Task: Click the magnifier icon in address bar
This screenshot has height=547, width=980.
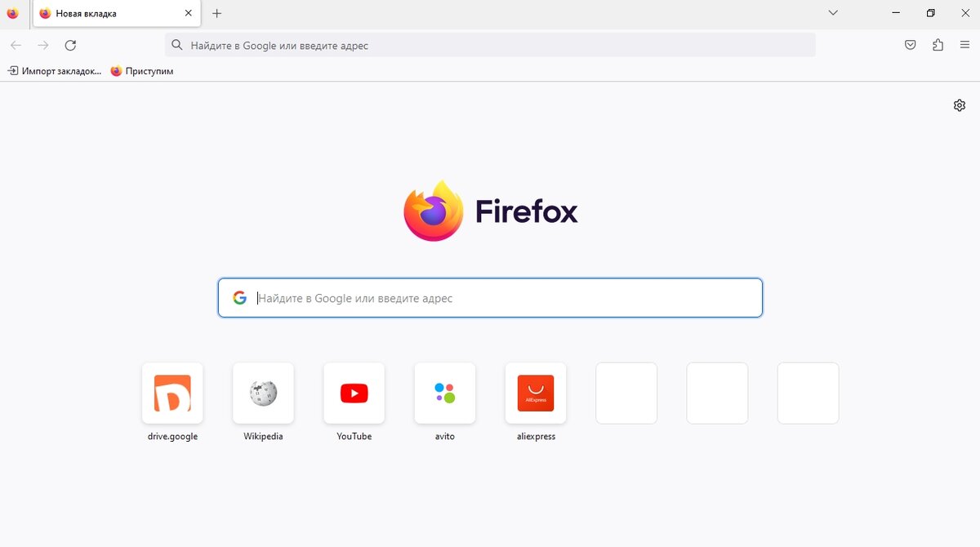Action: (177, 45)
